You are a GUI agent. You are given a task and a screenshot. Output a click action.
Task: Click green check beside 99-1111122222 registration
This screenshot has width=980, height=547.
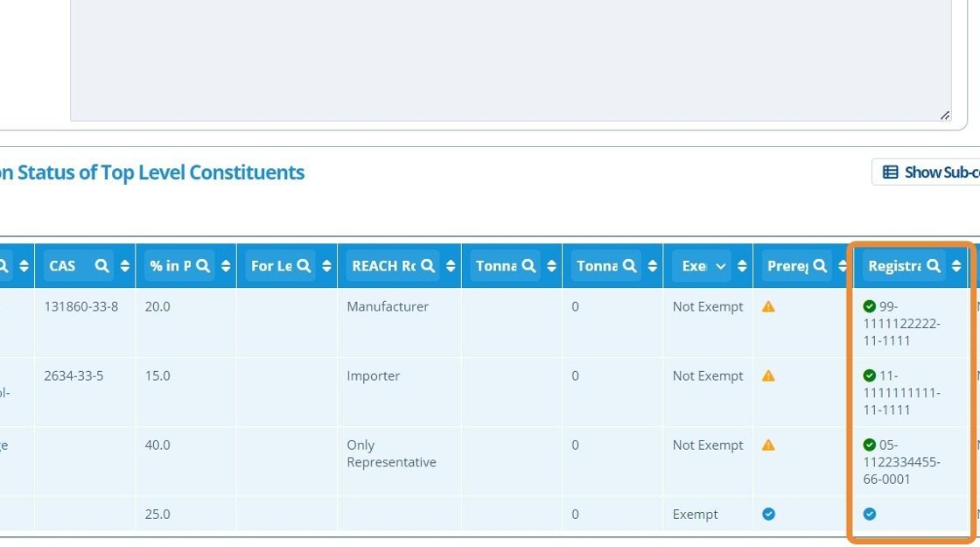pos(870,307)
